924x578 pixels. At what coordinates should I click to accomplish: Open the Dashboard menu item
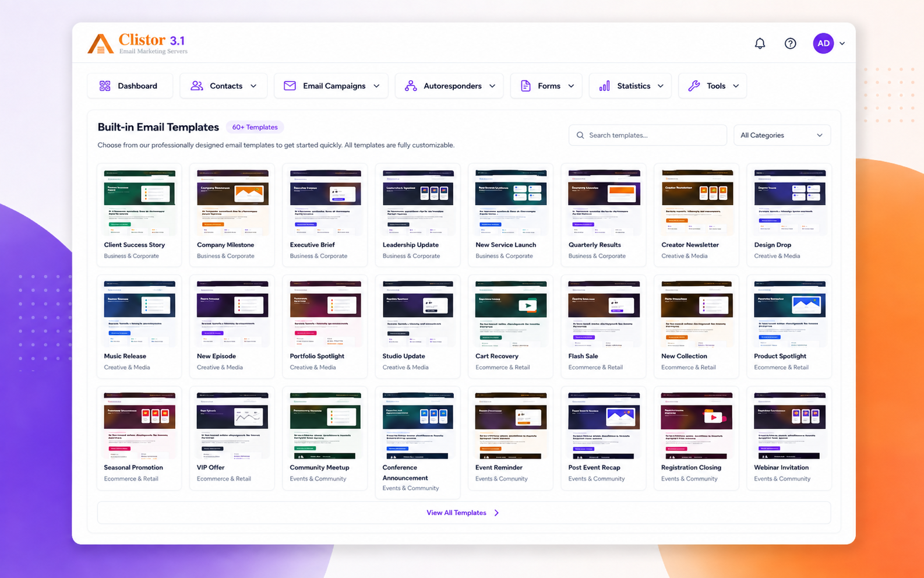click(130, 86)
